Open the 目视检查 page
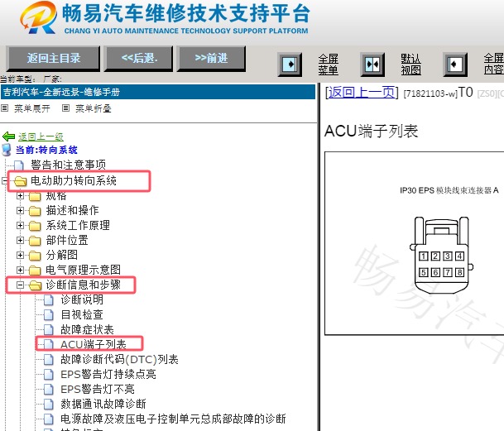 82,314
